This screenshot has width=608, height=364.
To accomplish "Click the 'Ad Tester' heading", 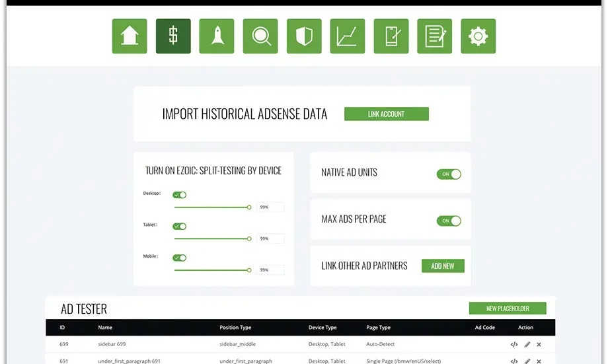I will click(x=84, y=309).
